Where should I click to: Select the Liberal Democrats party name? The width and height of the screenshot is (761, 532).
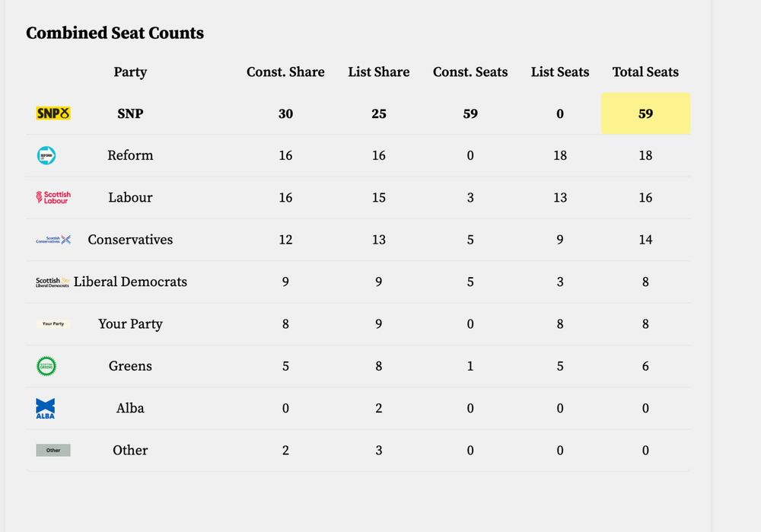tap(130, 282)
